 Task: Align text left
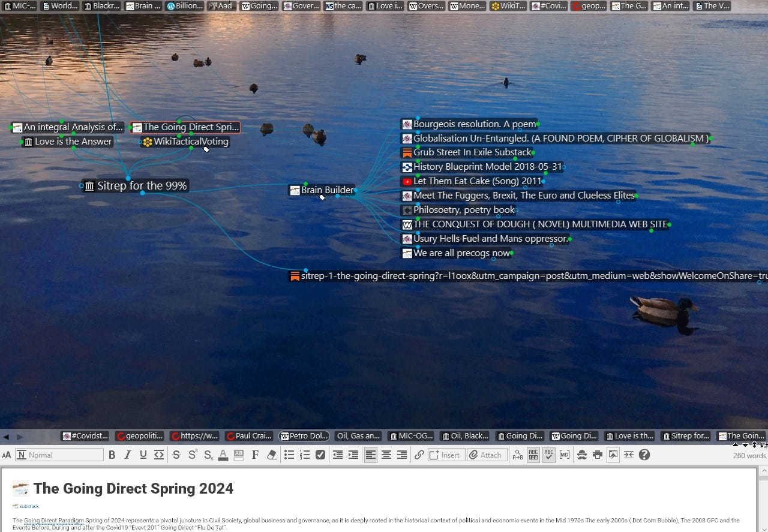point(371,455)
